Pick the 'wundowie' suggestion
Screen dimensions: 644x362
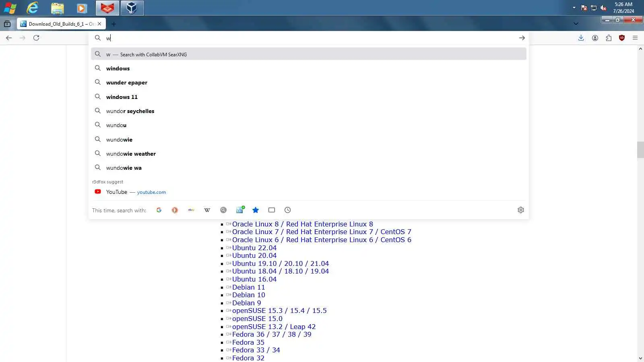click(309, 140)
